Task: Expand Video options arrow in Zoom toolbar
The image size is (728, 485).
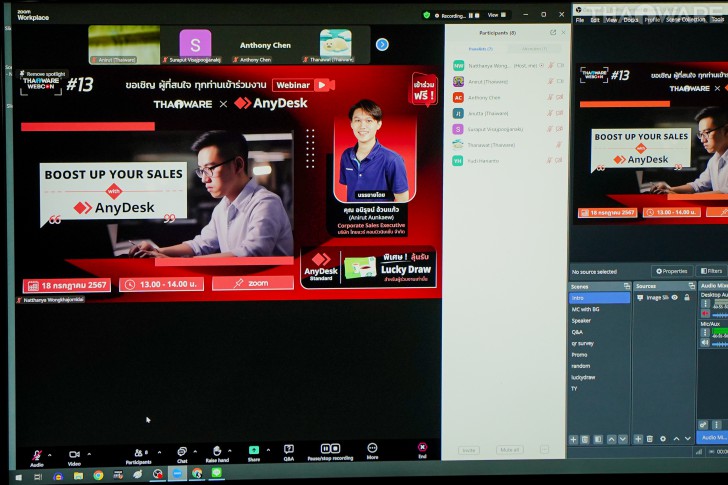Action: coord(89,454)
